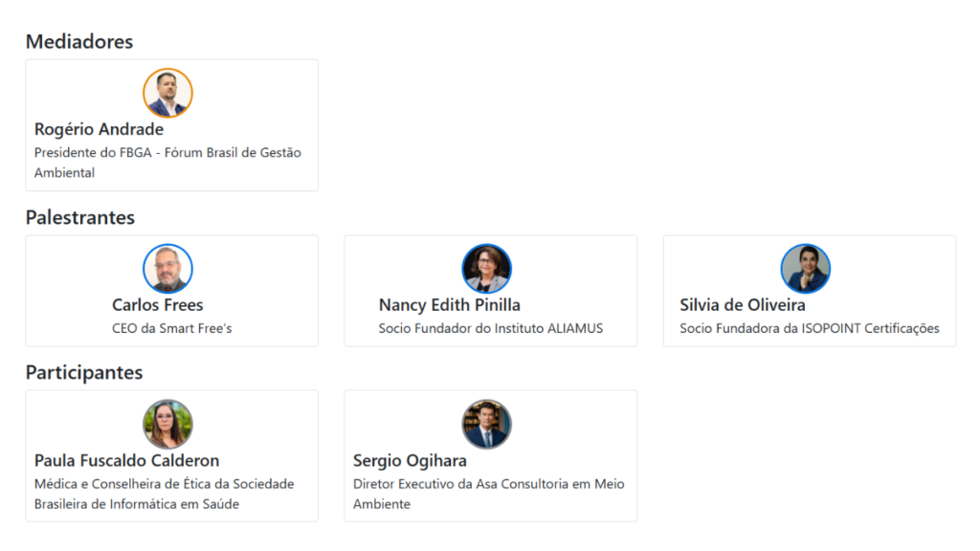Click 'Presidente do FBGA' description text

point(93,152)
